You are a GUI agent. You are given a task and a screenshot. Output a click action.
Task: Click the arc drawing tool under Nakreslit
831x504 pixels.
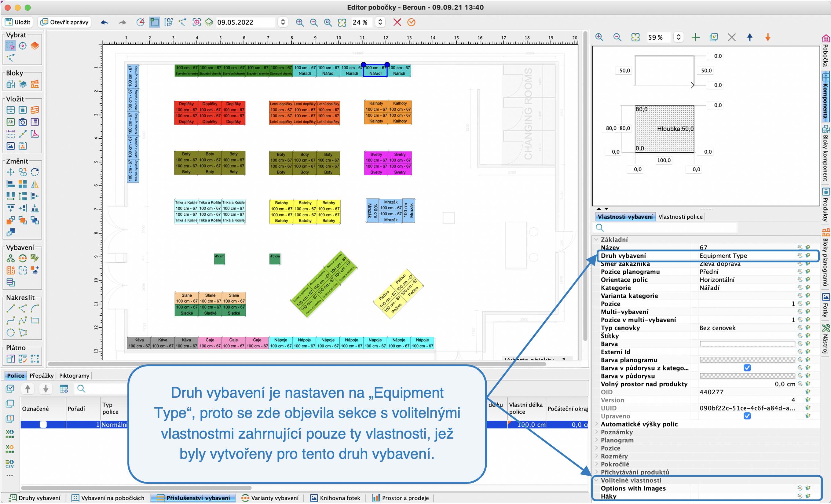35,309
